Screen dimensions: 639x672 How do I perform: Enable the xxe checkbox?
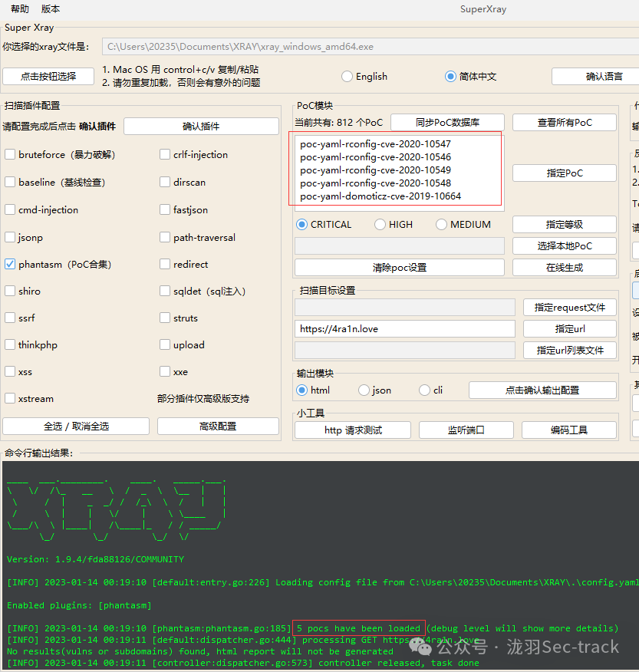click(165, 371)
